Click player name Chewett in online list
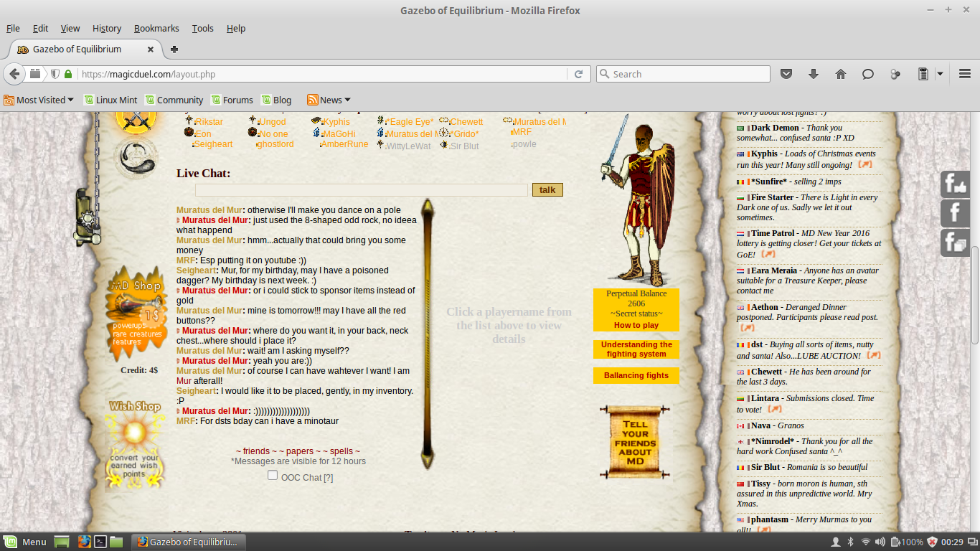Viewport: 980px width, 551px height. click(x=466, y=122)
